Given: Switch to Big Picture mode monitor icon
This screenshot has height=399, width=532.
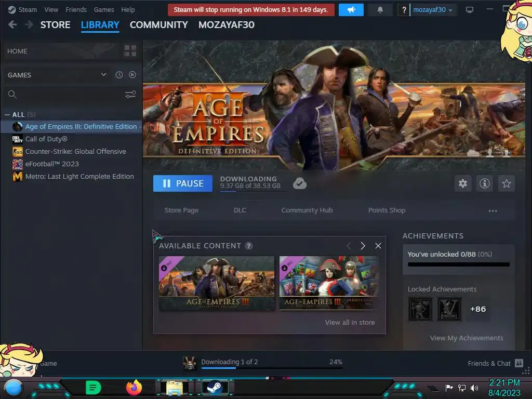Looking at the screenshot, I should [x=469, y=9].
